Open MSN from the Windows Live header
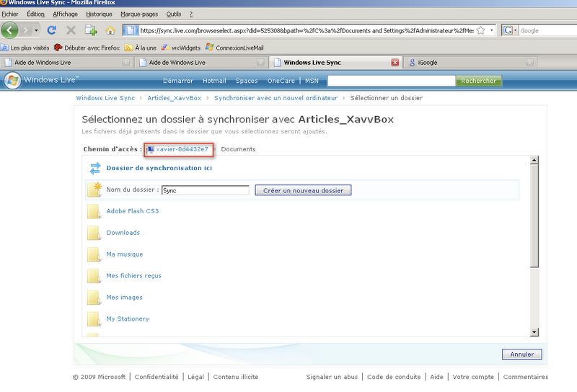577x392 pixels. [x=312, y=81]
